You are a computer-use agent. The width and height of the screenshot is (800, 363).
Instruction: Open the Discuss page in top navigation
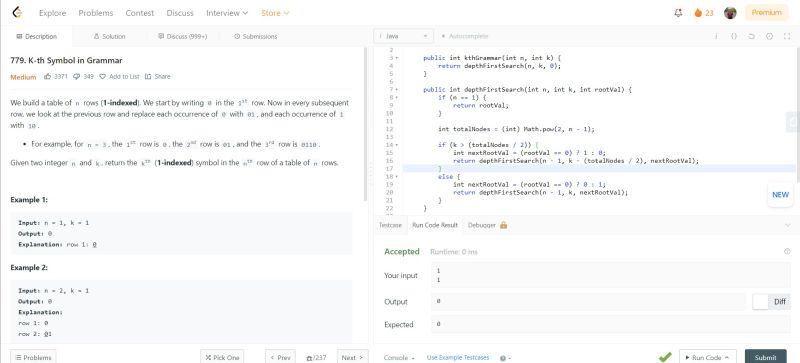point(180,13)
